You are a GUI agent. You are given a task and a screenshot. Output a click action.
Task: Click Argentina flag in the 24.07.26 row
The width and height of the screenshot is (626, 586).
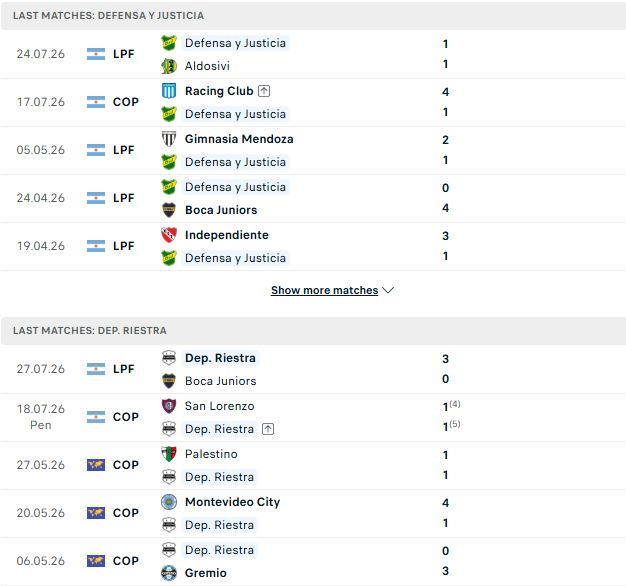point(96,54)
